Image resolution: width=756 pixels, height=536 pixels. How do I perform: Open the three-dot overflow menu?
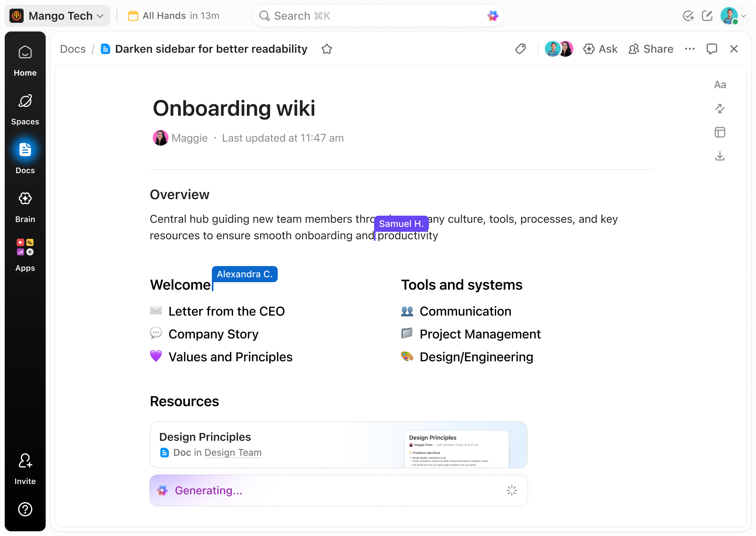690,49
